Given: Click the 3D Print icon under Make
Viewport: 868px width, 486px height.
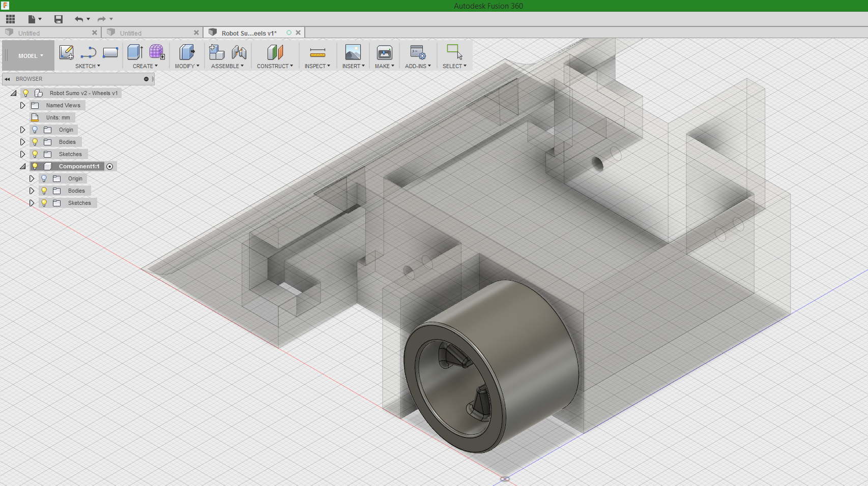Looking at the screenshot, I should tap(384, 52).
